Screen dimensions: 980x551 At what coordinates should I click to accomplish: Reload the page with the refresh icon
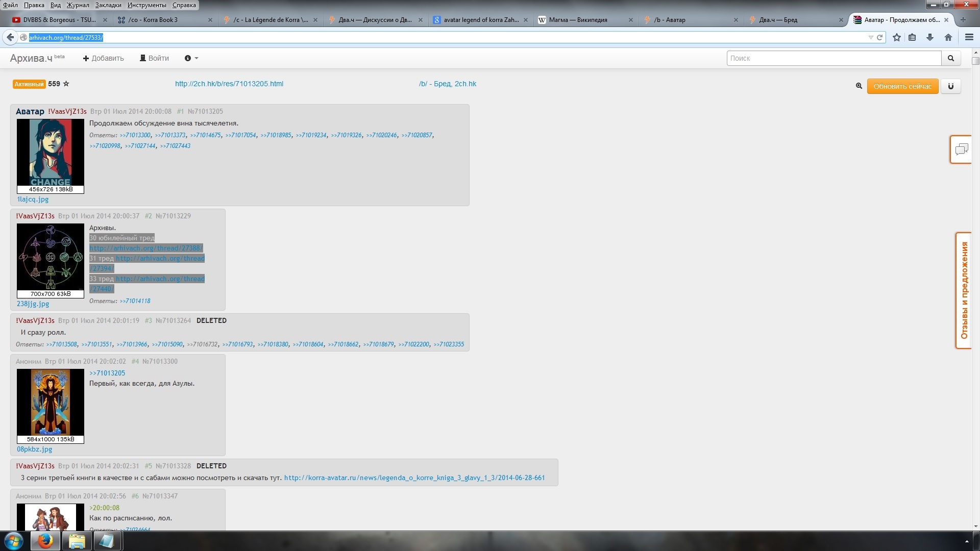pyautogui.click(x=879, y=37)
